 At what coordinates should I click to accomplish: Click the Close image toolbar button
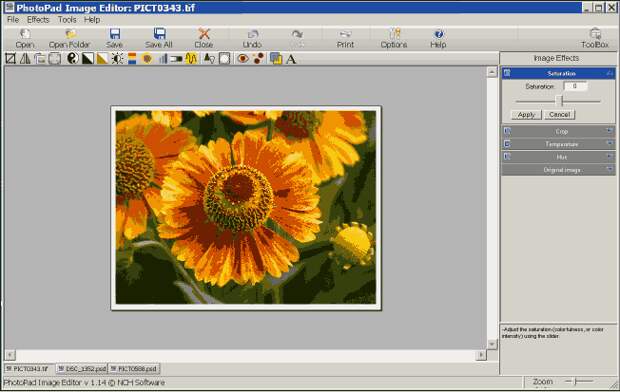204,38
